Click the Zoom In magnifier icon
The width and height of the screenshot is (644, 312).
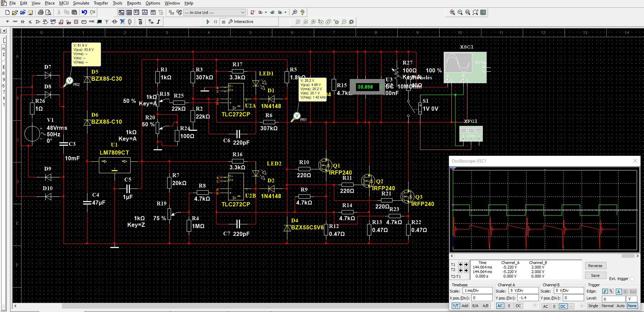[x=452, y=13]
